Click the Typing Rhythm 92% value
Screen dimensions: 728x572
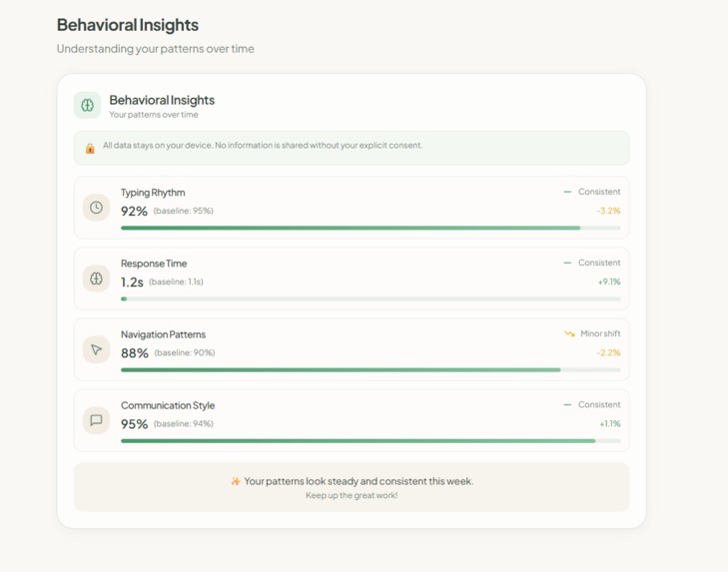134,211
